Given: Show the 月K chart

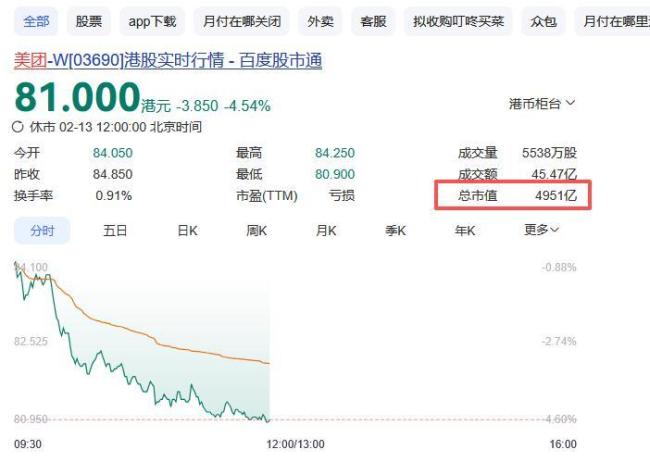Looking at the screenshot, I should coord(326,230).
